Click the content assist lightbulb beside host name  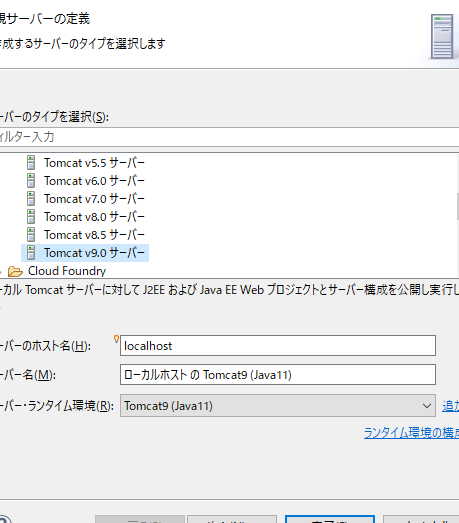click(116, 339)
